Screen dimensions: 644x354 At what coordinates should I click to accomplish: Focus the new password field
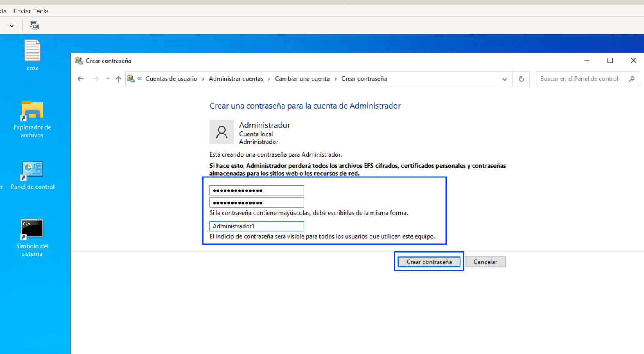pyautogui.click(x=257, y=190)
